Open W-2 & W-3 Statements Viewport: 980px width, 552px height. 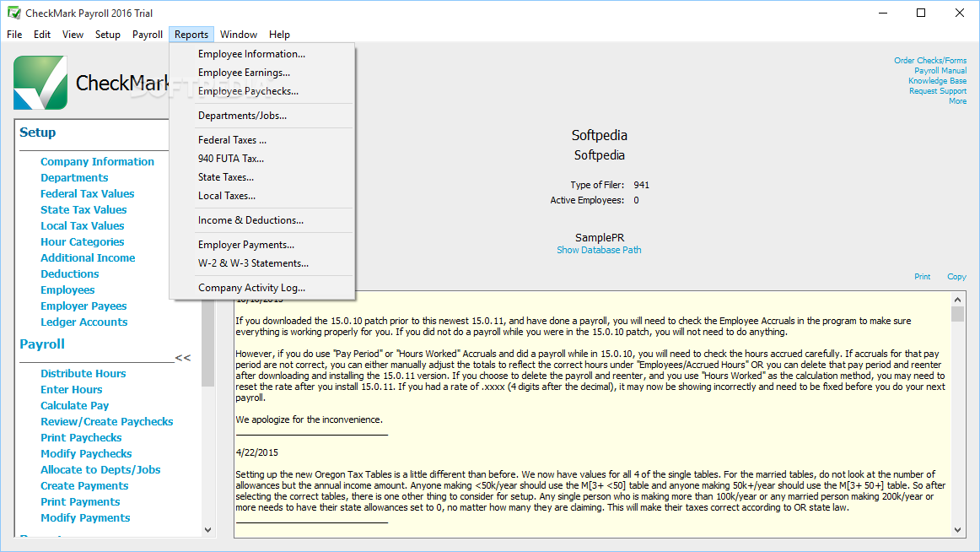click(x=262, y=263)
